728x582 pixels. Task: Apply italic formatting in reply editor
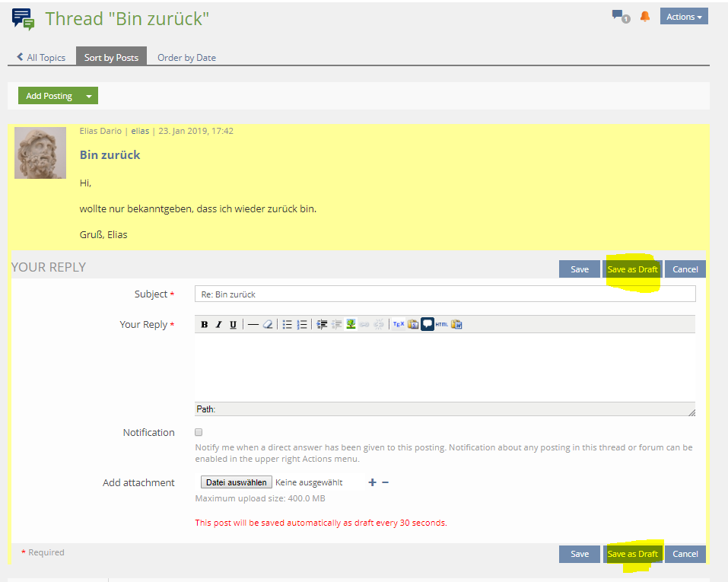[218, 324]
